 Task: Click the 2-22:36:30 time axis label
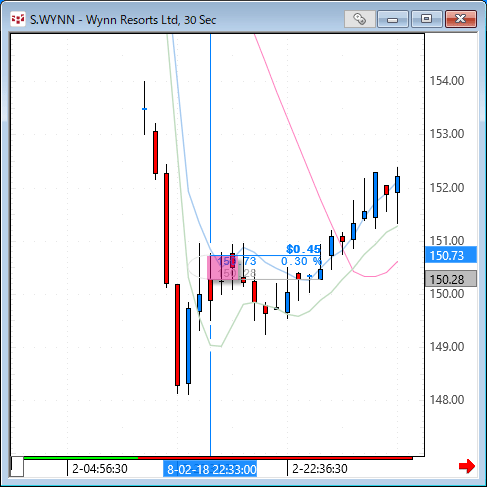[x=320, y=469]
